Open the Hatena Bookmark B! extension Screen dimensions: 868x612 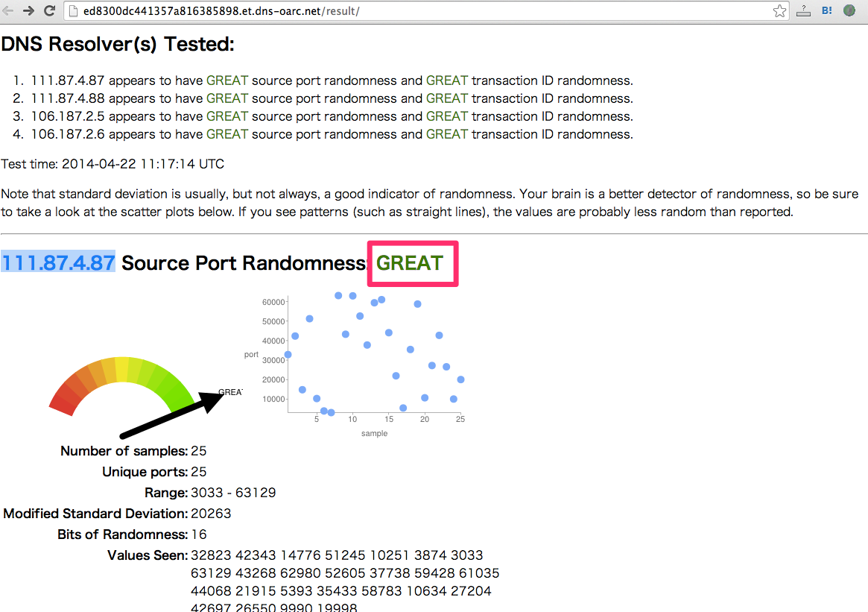click(x=826, y=10)
